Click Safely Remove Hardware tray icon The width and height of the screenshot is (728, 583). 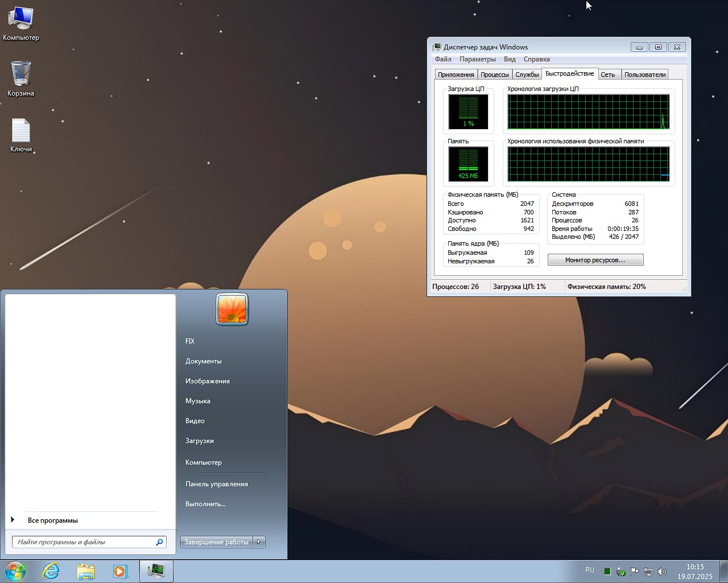pos(621,572)
